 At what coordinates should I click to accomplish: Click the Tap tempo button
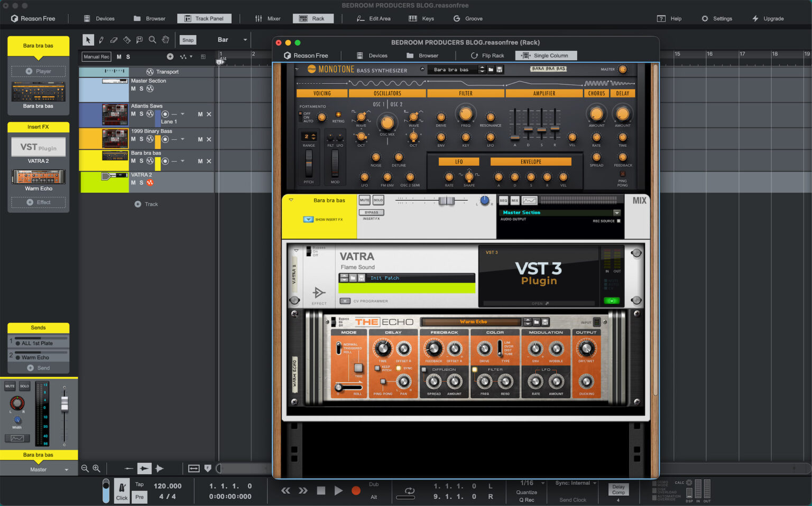point(140,484)
